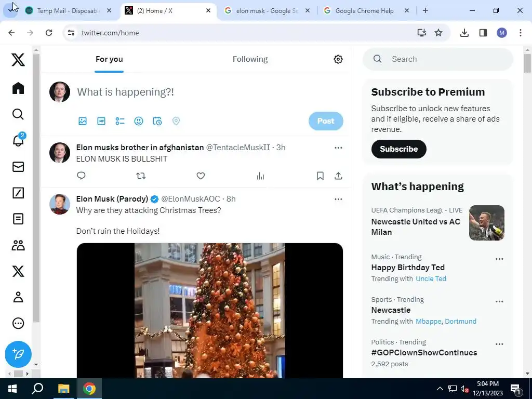Click the X Search box
The width and height of the screenshot is (532, 399).
[x=438, y=59]
